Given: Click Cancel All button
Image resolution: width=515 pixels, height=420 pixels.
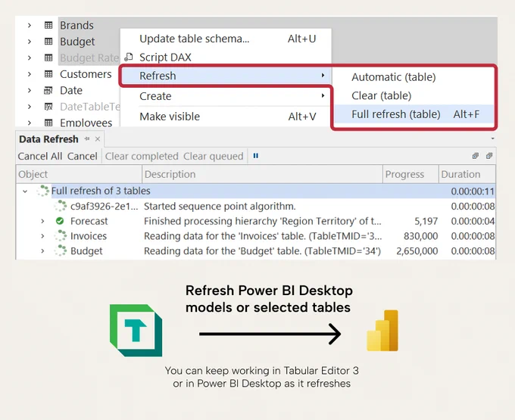Looking at the screenshot, I should pos(39,156).
